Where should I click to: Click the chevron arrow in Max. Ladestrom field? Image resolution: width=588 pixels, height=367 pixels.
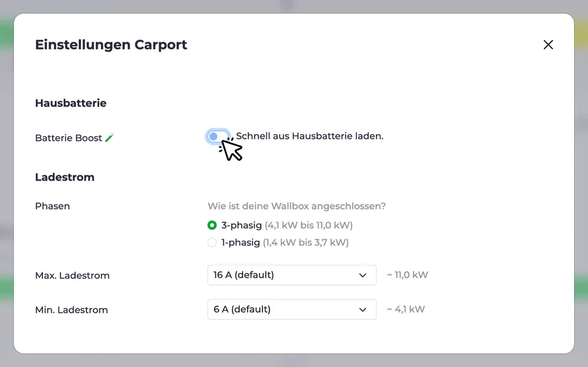(x=362, y=275)
